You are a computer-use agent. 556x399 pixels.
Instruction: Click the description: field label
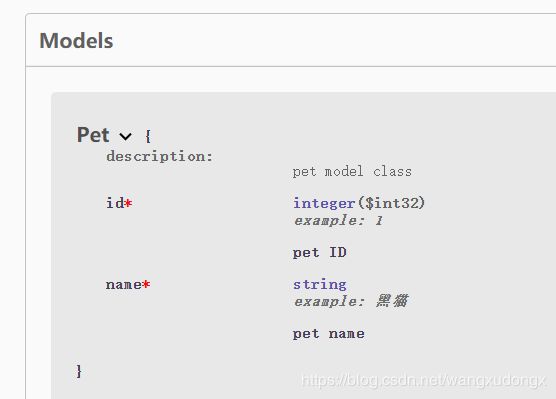[160, 156]
